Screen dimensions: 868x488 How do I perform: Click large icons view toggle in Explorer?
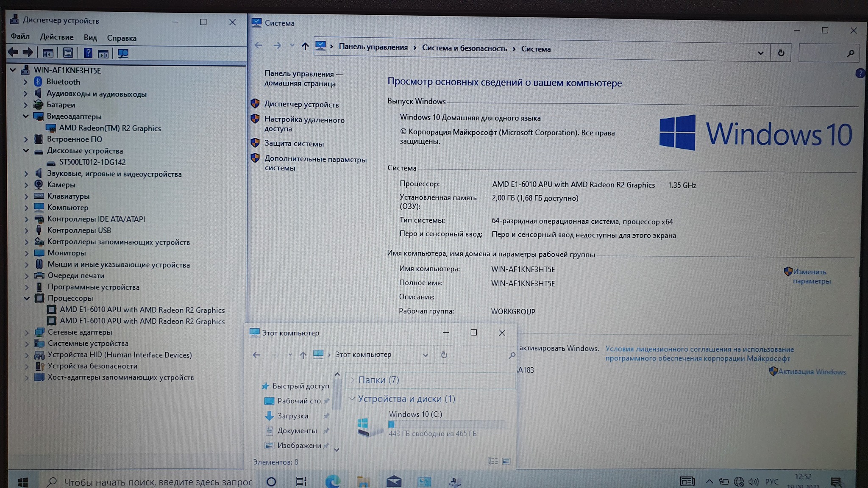[x=506, y=461]
